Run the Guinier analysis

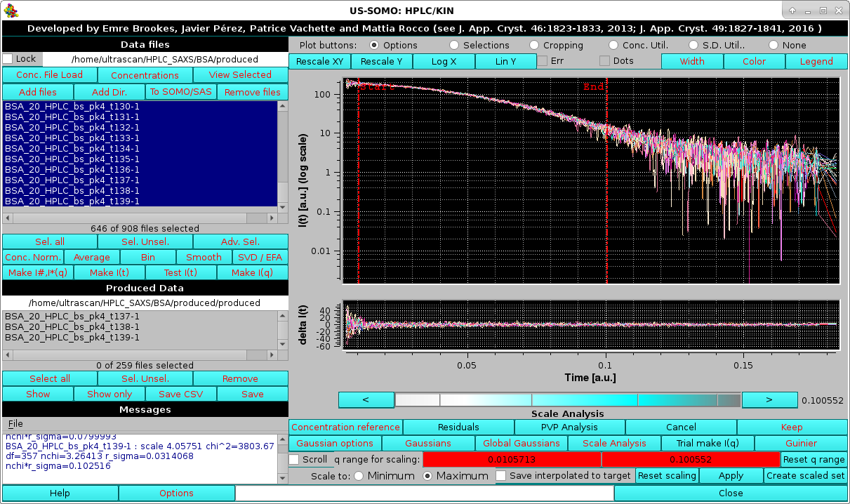click(802, 443)
